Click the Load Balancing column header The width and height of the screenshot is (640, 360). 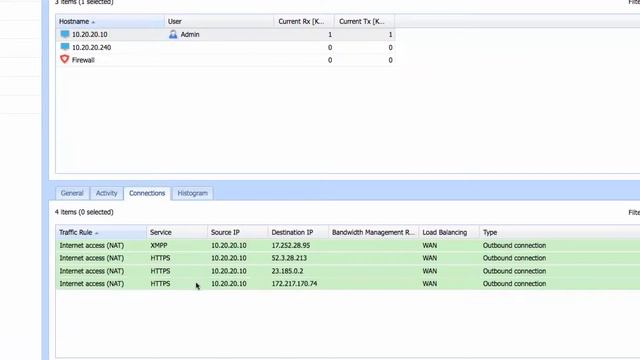click(449, 232)
